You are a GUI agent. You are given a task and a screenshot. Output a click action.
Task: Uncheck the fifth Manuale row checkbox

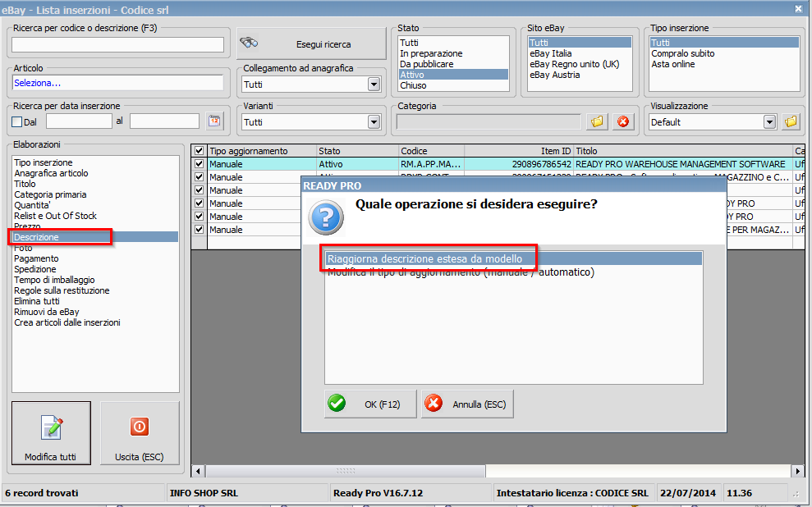pos(199,216)
